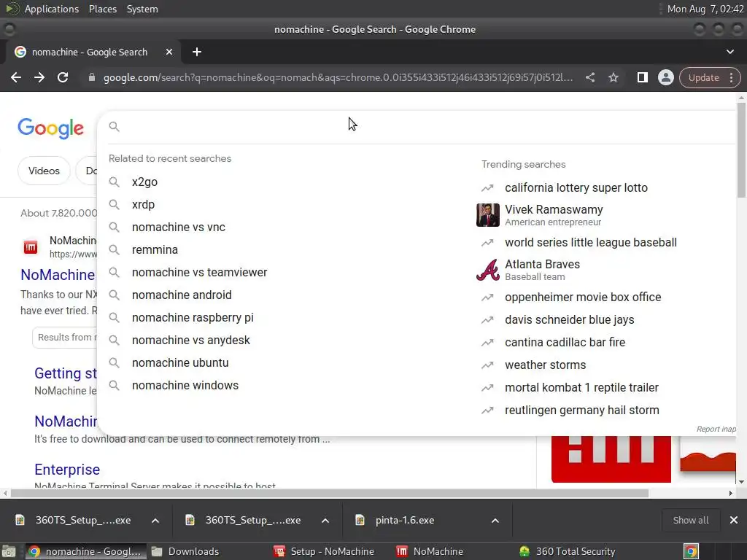Open Chrome's three-dot menu
Image resolution: width=747 pixels, height=560 pixels.
click(x=731, y=77)
